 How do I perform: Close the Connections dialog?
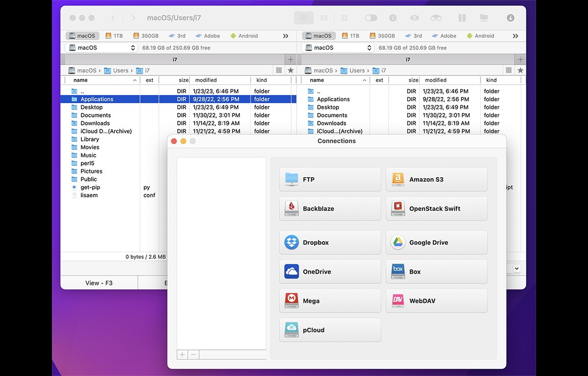[x=173, y=141]
